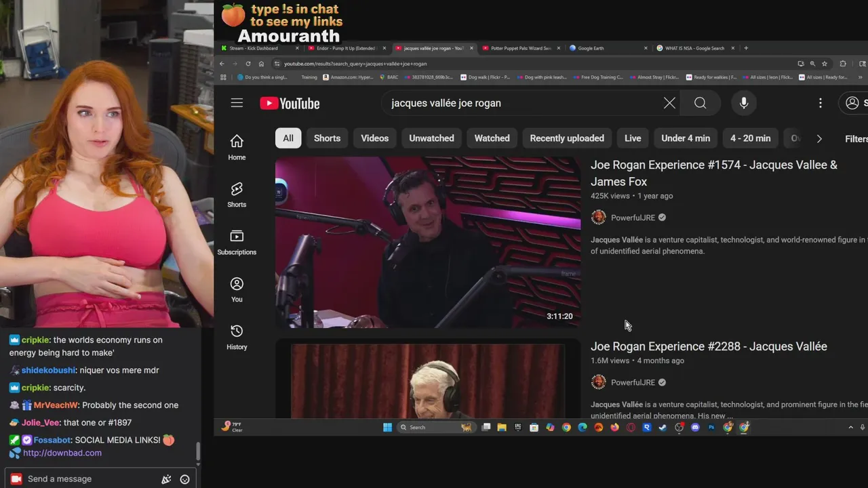Image resolution: width=868 pixels, height=488 pixels.
Task: Open the browser zoom magnifier icon
Action: click(812, 64)
